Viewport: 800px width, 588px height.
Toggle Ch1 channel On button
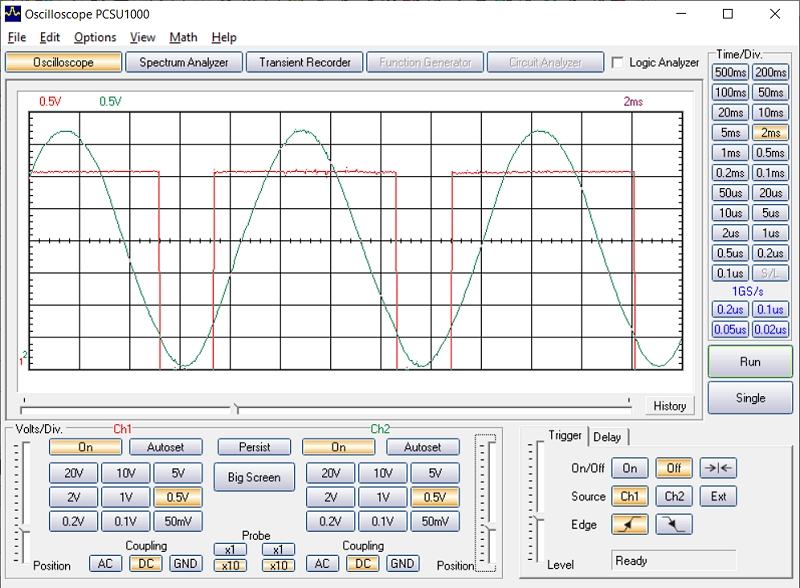point(85,447)
